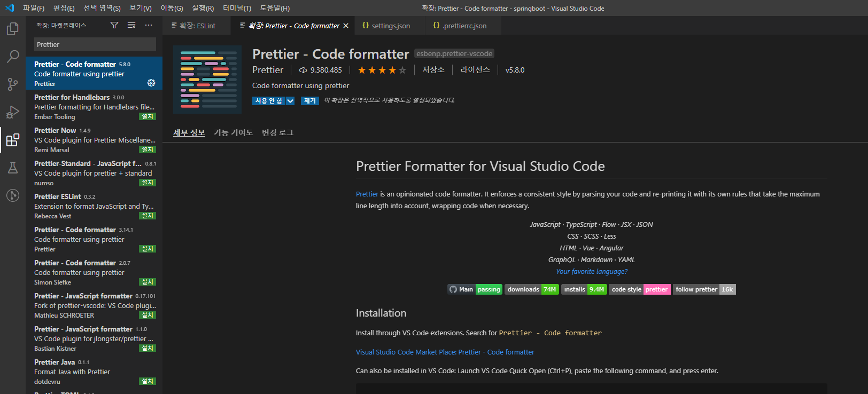Click the code style prettier badge
Image resolution: width=868 pixels, height=394 pixels.
[639, 289]
